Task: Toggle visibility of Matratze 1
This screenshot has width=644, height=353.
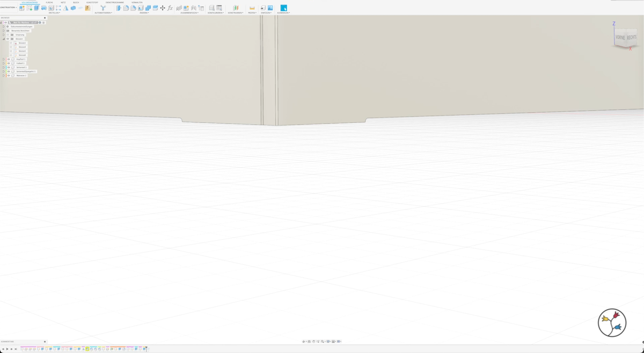Action: click(x=9, y=76)
